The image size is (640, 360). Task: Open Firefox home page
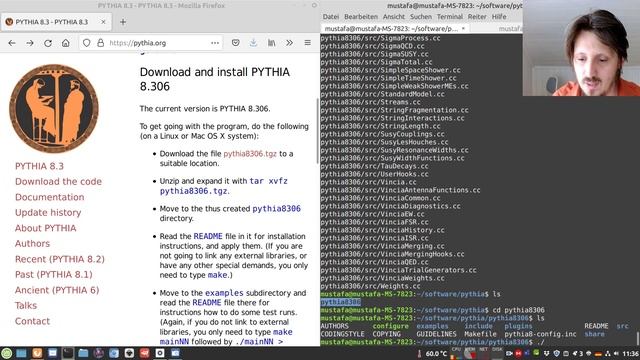(65, 43)
